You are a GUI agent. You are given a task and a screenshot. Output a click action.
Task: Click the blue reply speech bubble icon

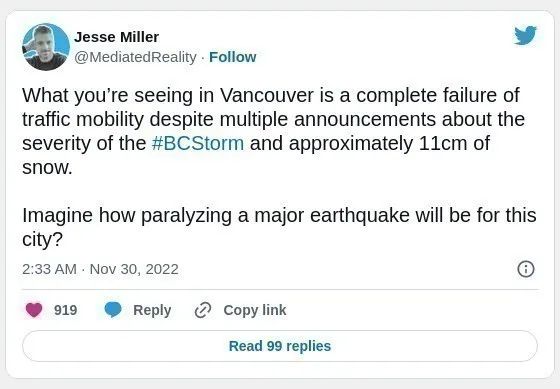click(113, 310)
